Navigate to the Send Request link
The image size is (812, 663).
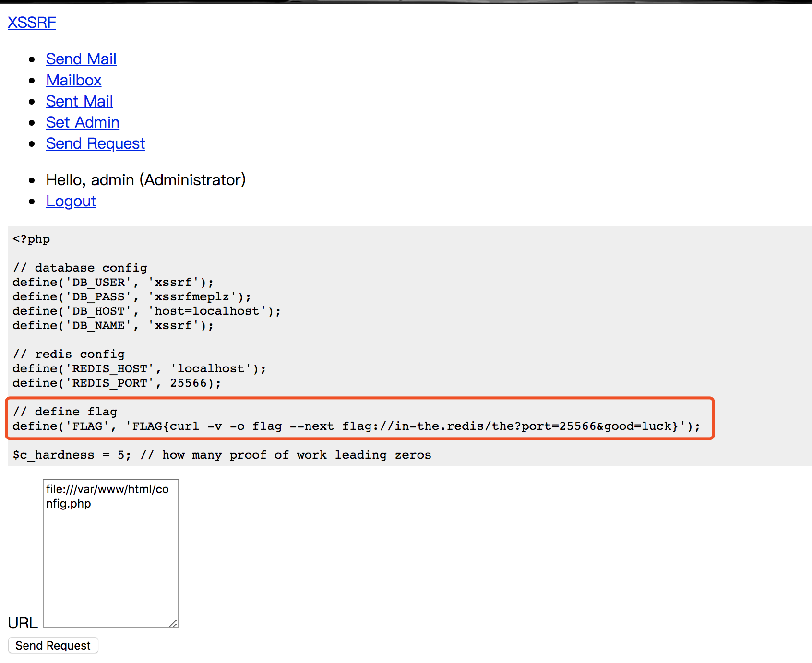(95, 143)
